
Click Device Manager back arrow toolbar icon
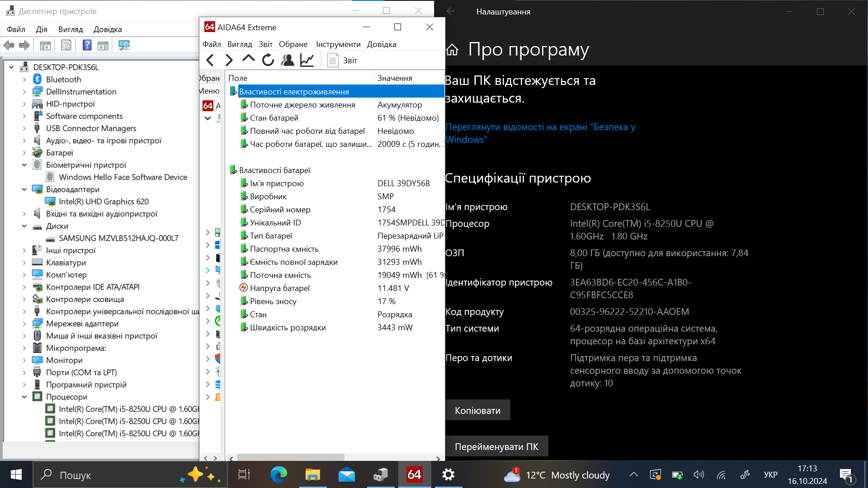pyautogui.click(x=9, y=45)
